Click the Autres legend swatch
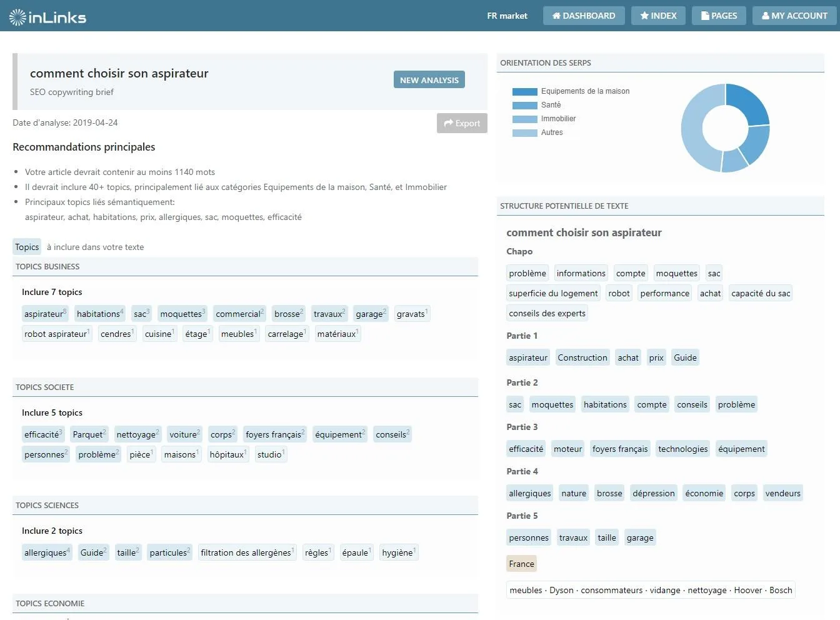This screenshot has width=840, height=620. (524, 132)
